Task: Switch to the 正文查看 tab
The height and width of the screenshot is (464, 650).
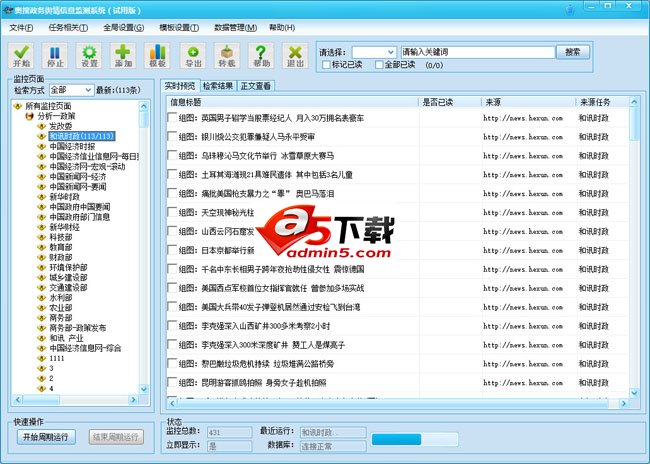Action: coord(256,86)
